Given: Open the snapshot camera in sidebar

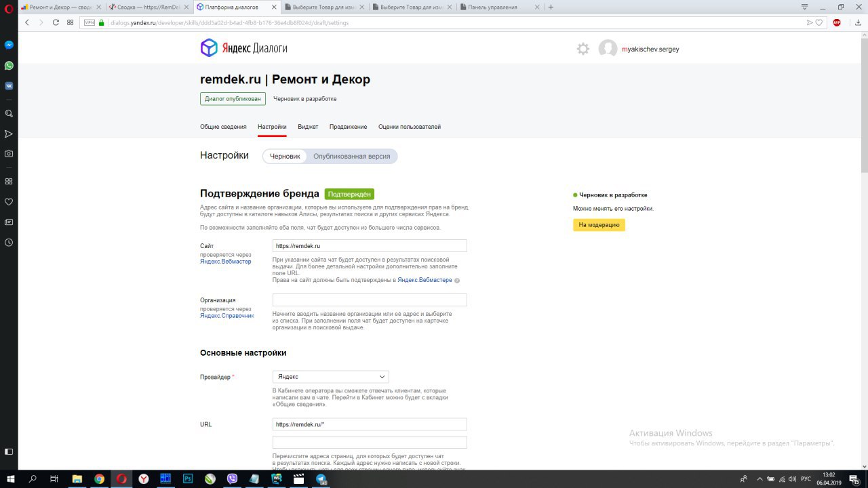Looking at the screenshot, I should (9, 154).
